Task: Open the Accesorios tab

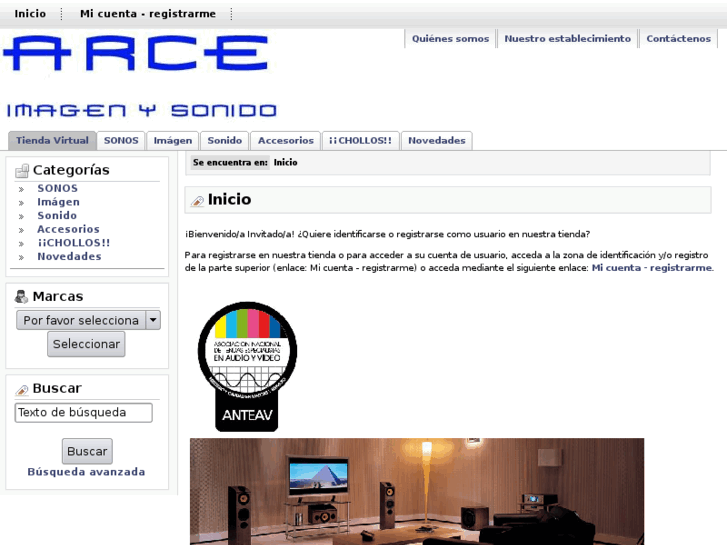Action: tap(286, 141)
